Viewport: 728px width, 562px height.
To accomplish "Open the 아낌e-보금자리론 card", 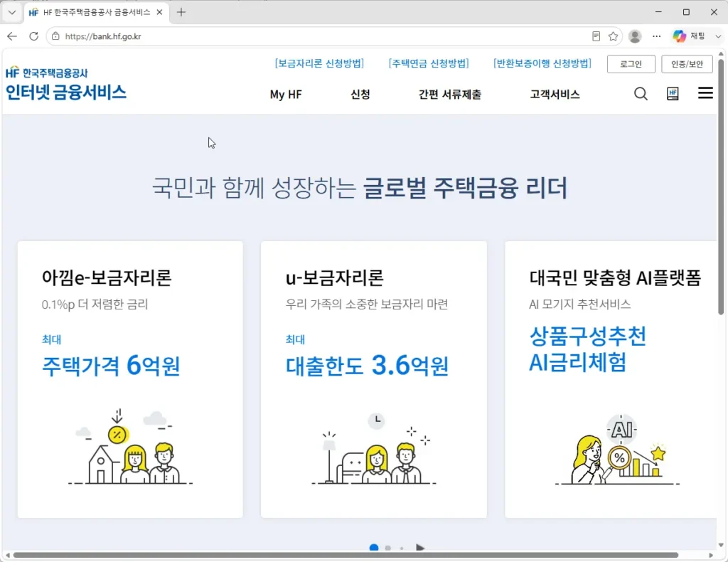I will [130, 379].
